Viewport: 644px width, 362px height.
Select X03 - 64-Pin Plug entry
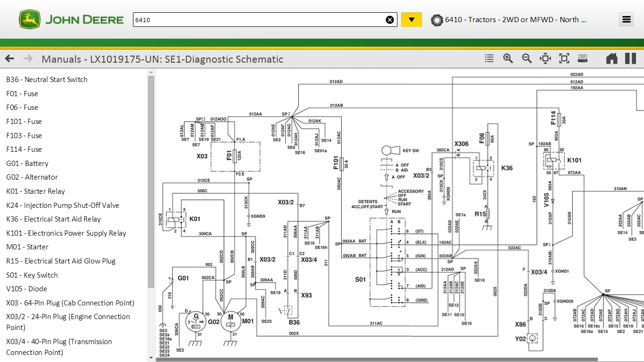click(70, 303)
